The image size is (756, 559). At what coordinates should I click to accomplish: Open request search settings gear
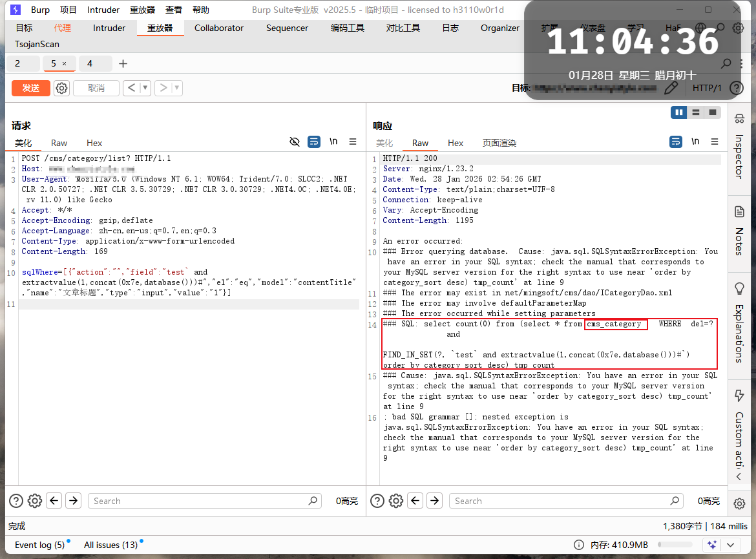coord(35,501)
